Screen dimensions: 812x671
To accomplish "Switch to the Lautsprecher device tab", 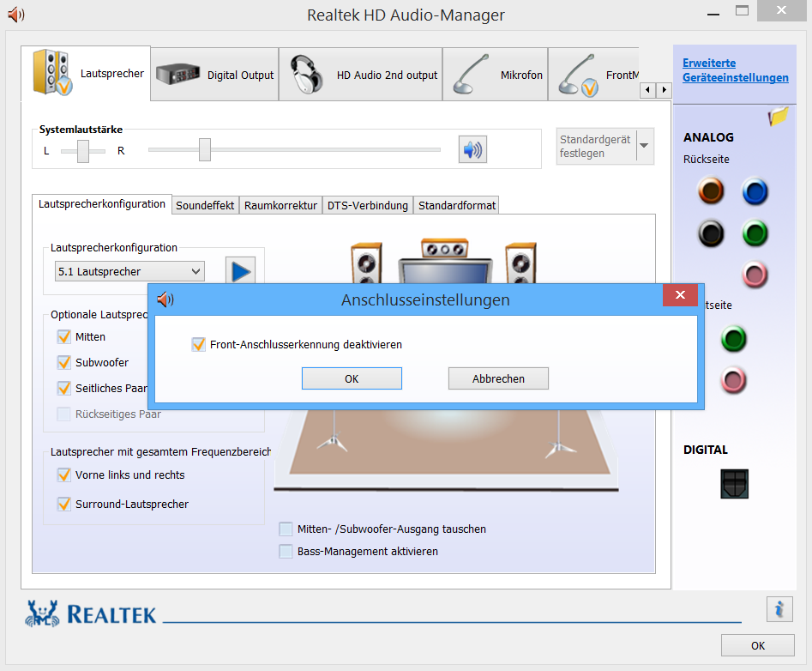I will click(86, 73).
